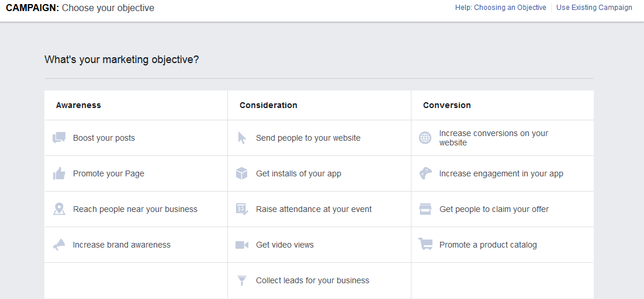Select the Get people to claim your offer objective

[494, 209]
